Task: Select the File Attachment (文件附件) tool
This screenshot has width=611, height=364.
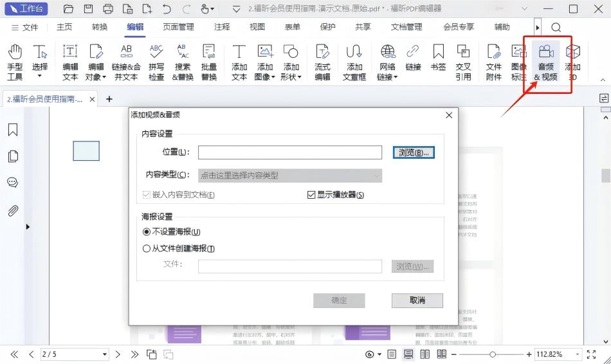Action: [x=493, y=62]
